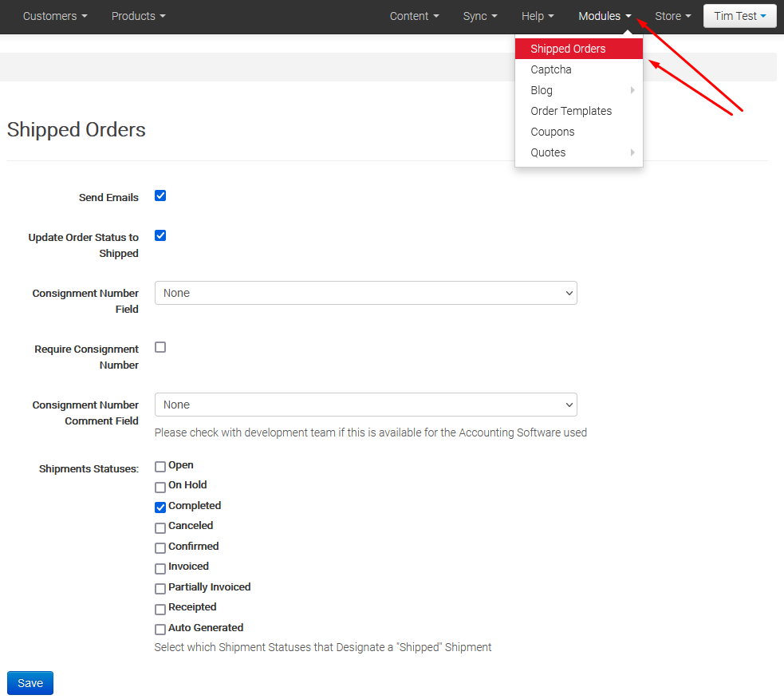784x699 pixels.
Task: Choose Captcha in the dropdown list
Action: point(551,69)
